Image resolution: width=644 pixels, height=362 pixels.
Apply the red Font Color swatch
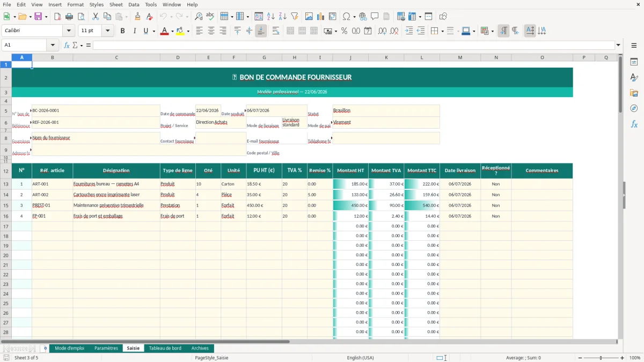tap(164, 31)
